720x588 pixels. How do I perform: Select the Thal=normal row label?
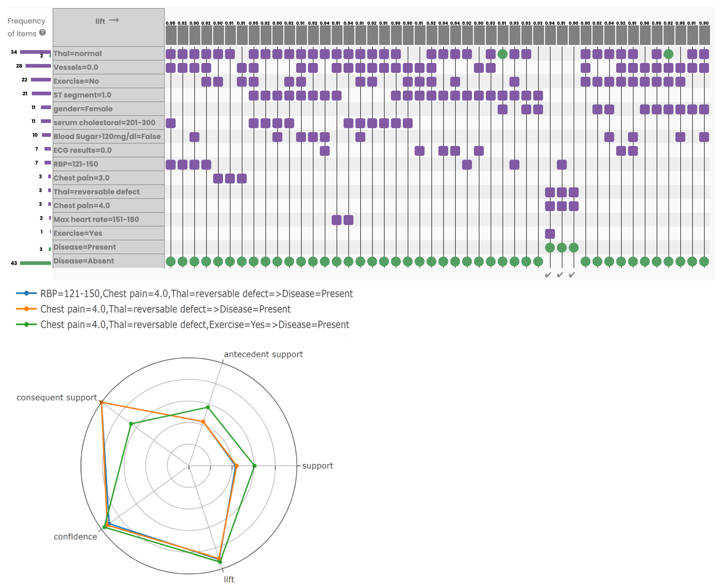[x=78, y=53]
